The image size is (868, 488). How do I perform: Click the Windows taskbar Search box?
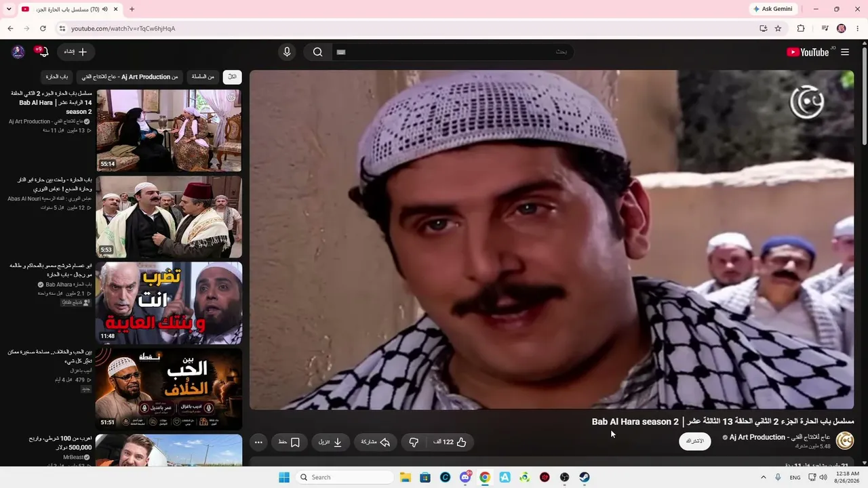pyautogui.click(x=344, y=477)
